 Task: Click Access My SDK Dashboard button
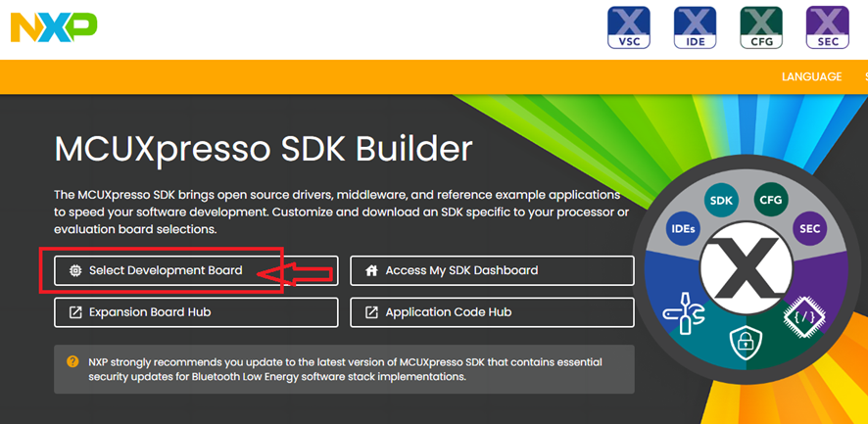point(492,270)
